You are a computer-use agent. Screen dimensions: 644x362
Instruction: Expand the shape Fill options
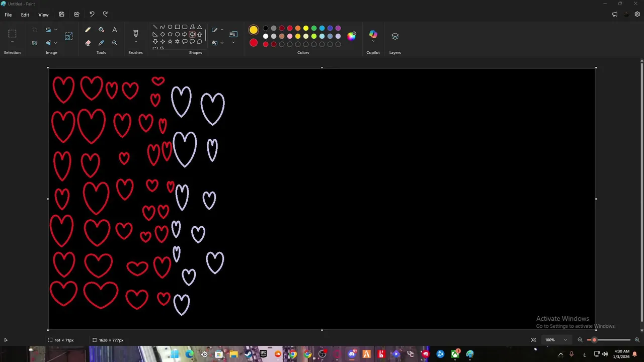tap(222, 43)
